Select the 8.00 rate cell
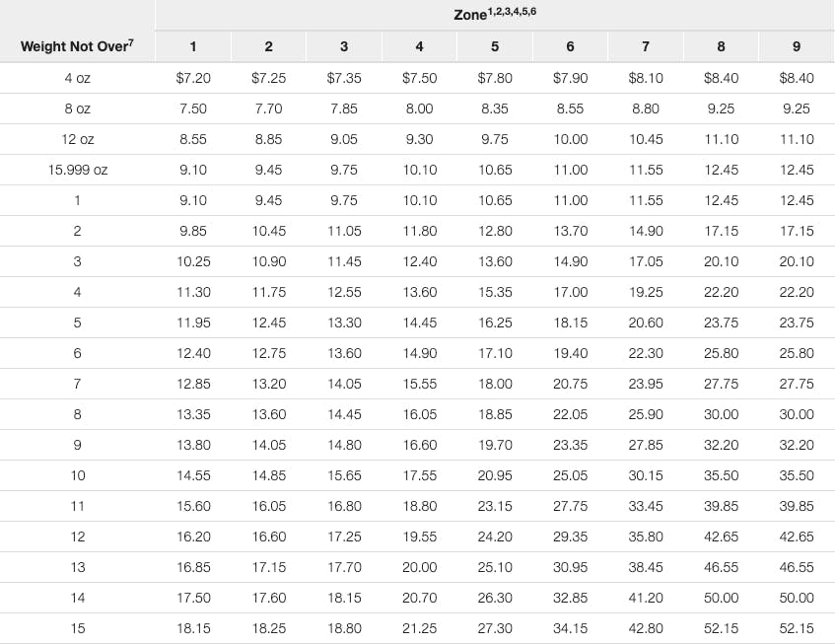This screenshot has width=835, height=644. 419,108
